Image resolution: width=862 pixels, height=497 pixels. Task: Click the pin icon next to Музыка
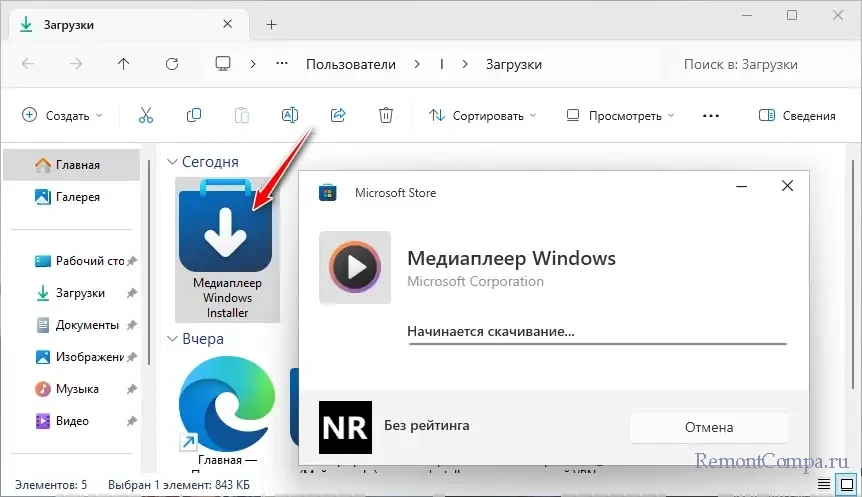[131, 389]
